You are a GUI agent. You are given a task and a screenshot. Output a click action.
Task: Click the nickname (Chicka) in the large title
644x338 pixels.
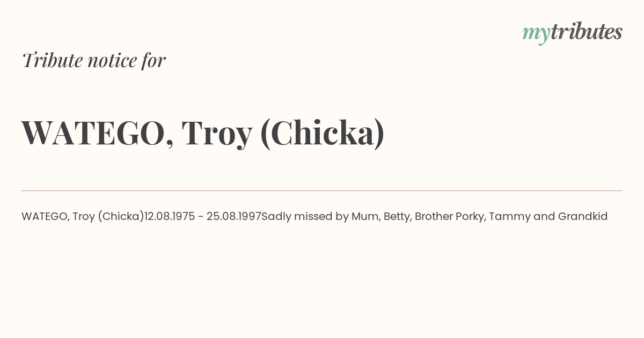click(x=323, y=133)
